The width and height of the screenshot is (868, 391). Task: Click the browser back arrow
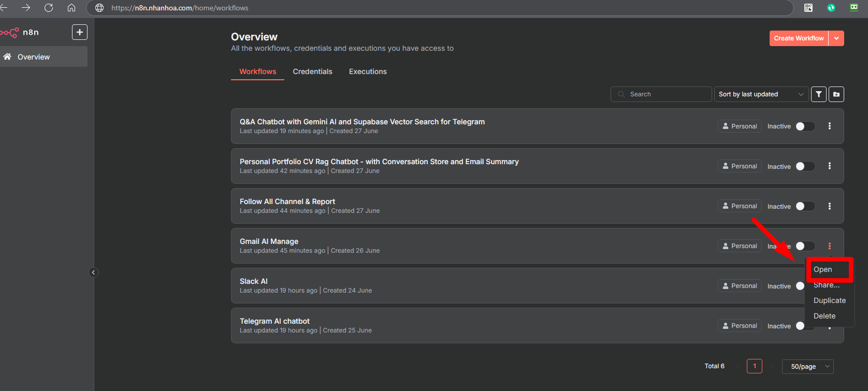coord(4,8)
